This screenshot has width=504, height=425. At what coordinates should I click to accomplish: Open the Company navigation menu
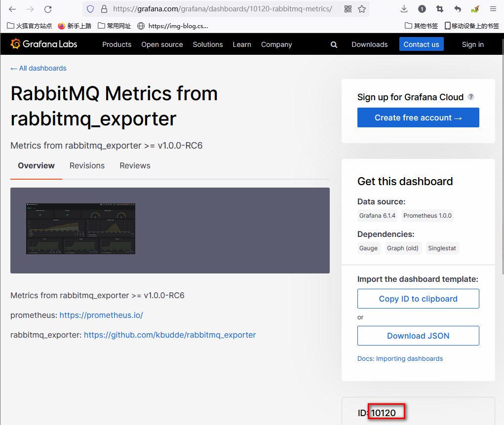[x=276, y=45]
